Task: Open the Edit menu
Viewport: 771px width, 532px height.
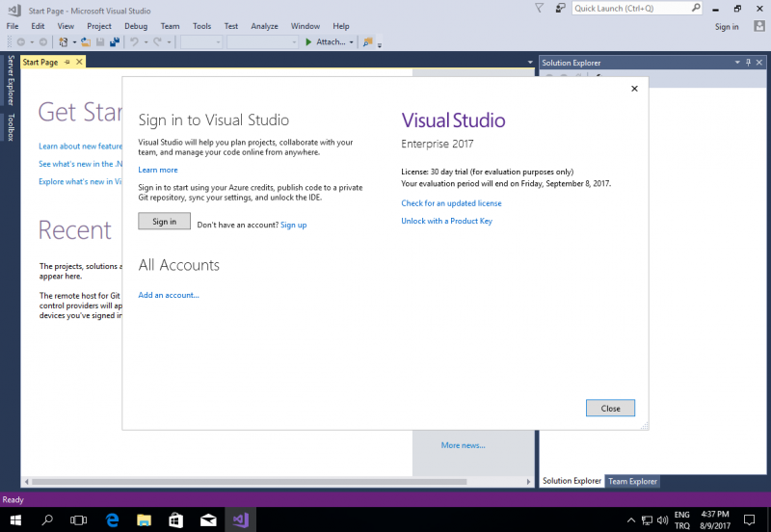Action: tap(38, 26)
